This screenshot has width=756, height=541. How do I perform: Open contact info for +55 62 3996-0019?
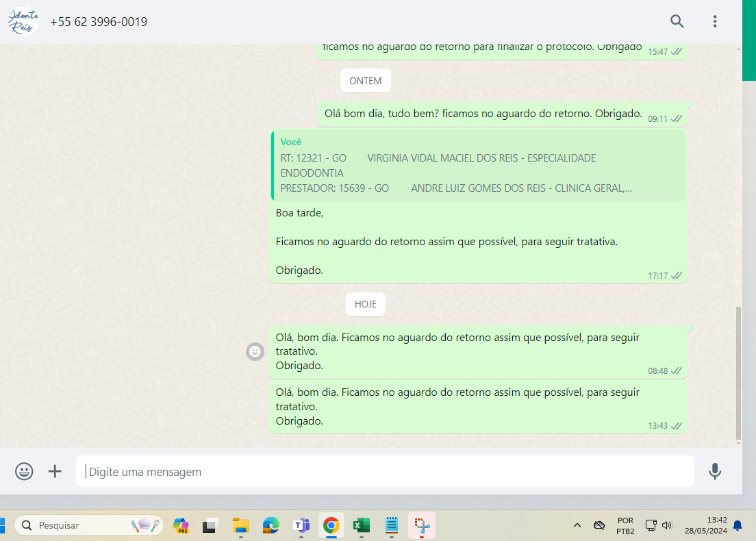99,22
